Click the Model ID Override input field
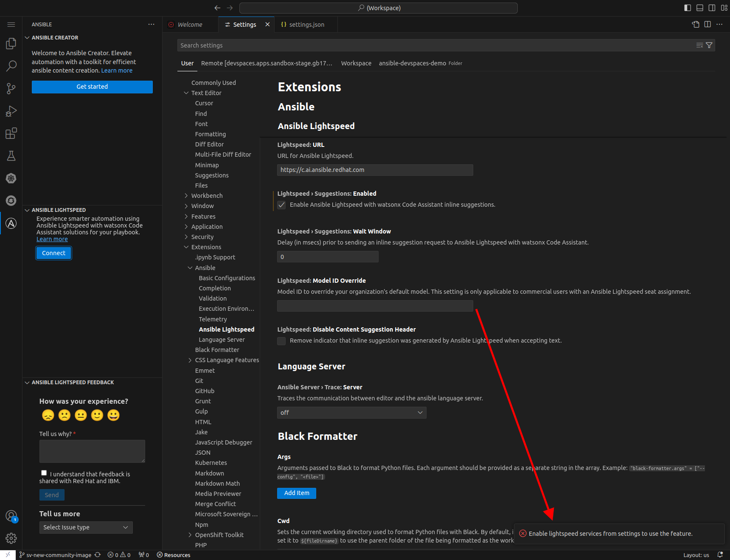The width and height of the screenshot is (730, 560). click(375, 306)
